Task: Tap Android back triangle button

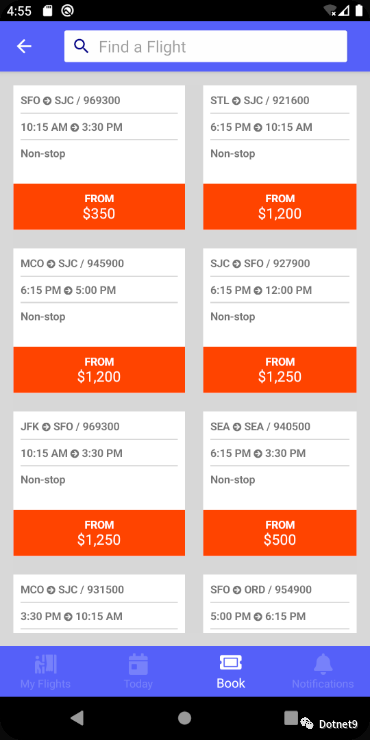Action: coord(77,718)
